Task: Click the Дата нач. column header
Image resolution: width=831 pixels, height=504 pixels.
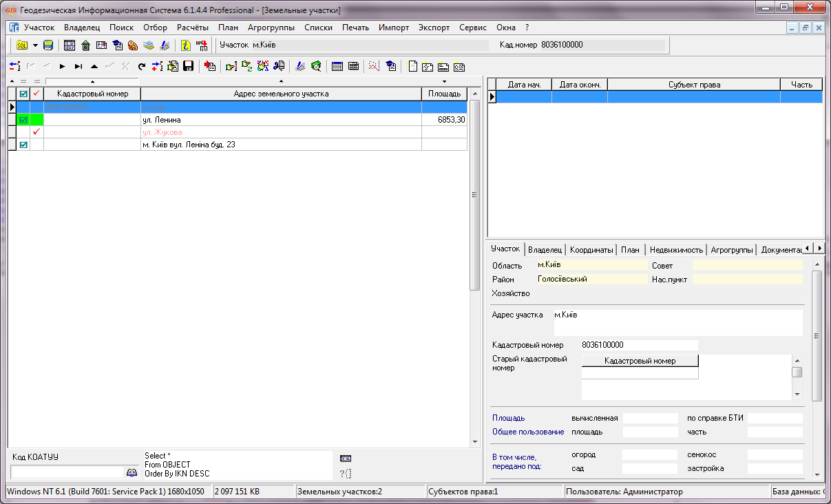Action: [x=525, y=85]
